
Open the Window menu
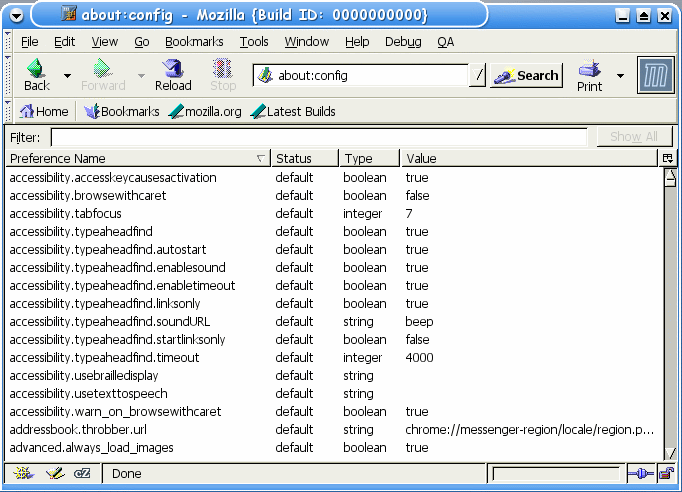pos(307,42)
